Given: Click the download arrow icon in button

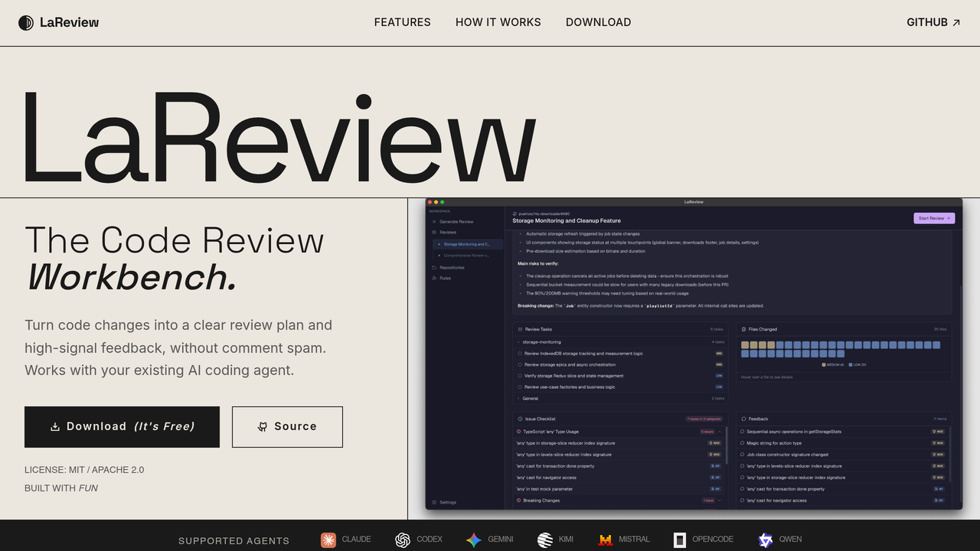Looking at the screenshot, I should click(x=55, y=427).
